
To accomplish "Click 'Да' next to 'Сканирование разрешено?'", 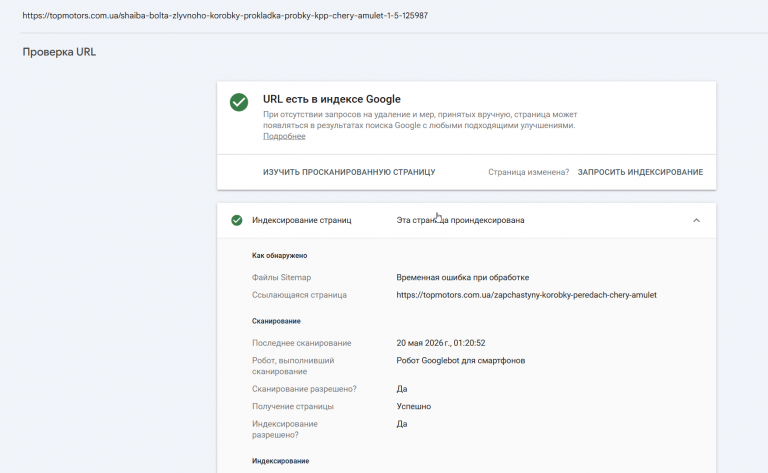I will (402, 389).
